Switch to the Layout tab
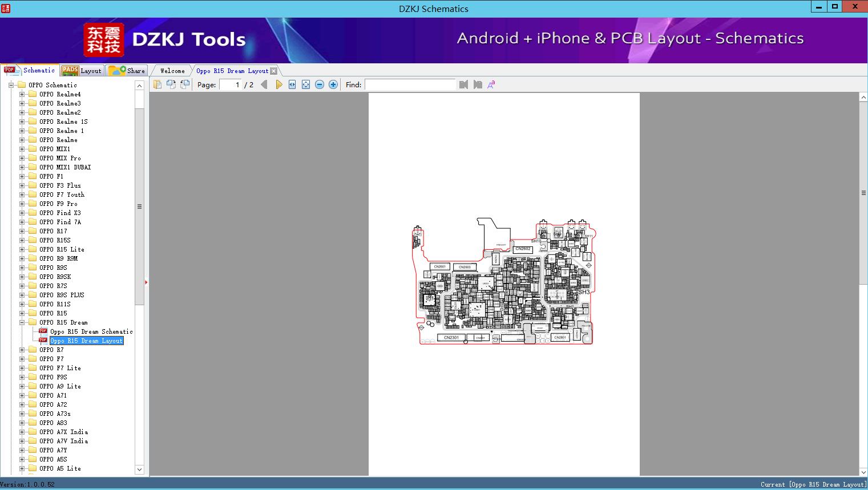Image resolution: width=868 pixels, height=490 pixels. point(82,71)
